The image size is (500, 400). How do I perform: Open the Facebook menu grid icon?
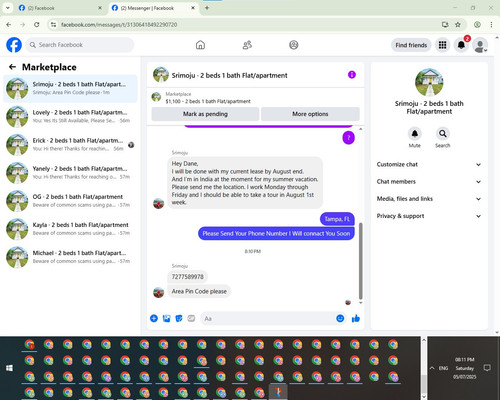pyautogui.click(x=442, y=45)
